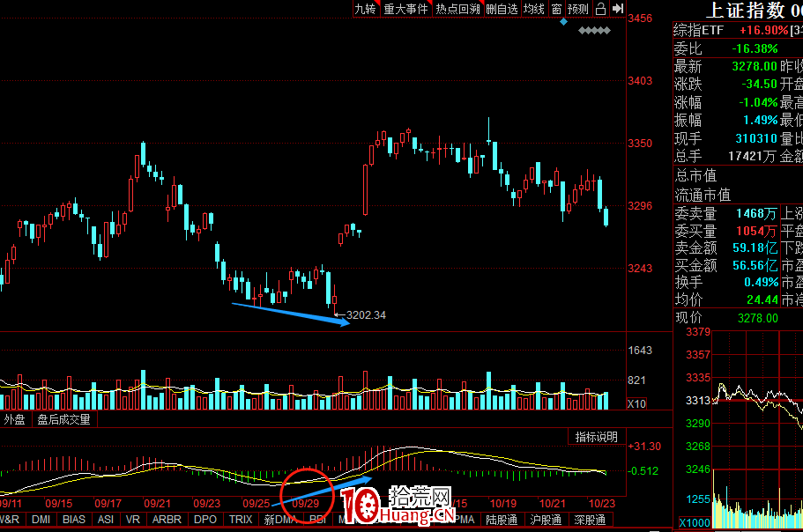Viewport: 803px width, 532px height.
Task: Open 指标说明 indicator description
Action: coord(596,437)
